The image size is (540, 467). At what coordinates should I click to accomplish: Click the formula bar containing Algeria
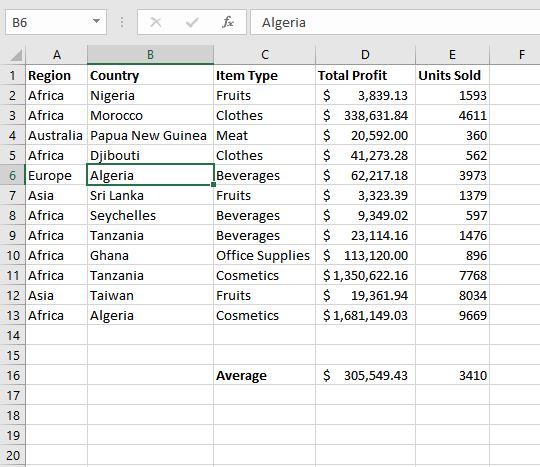[x=395, y=22]
